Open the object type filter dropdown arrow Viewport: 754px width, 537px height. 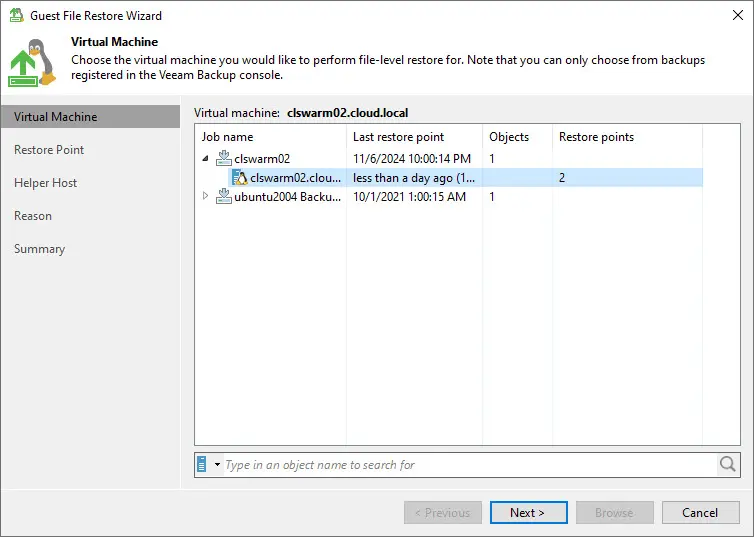(217, 464)
